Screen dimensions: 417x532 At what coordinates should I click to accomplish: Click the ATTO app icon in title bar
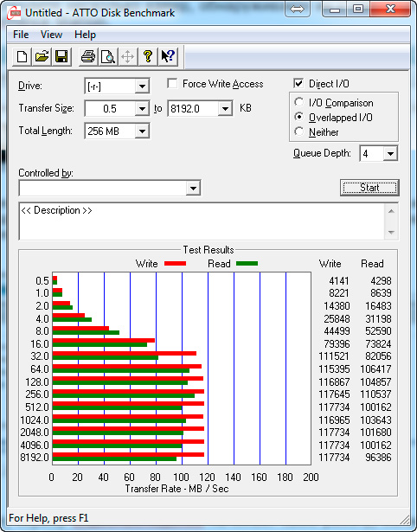point(14,13)
